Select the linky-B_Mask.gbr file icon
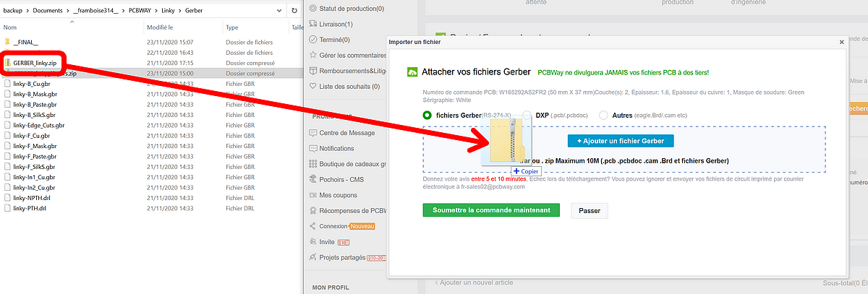Screen dimensions: 868x294 coord(7,94)
